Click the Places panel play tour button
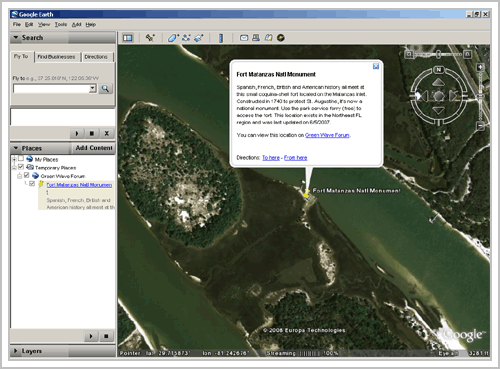The width and height of the screenshot is (500, 369). tap(91, 336)
